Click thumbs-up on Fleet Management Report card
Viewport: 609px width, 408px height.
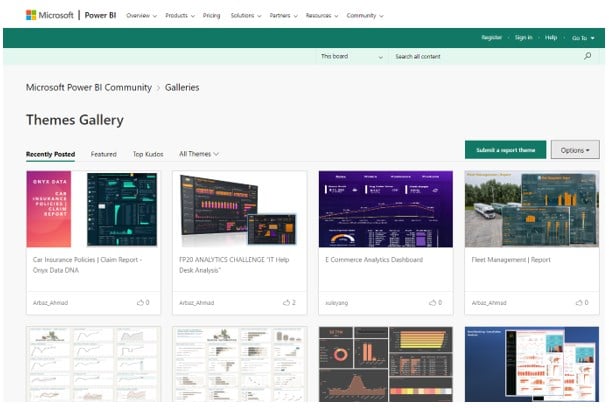tap(579, 302)
